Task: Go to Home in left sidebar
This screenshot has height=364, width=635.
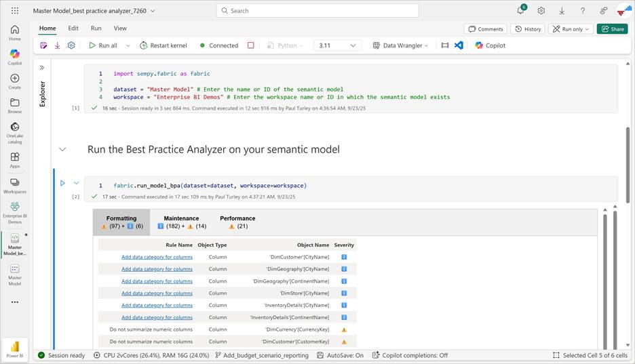Action: tap(14, 33)
